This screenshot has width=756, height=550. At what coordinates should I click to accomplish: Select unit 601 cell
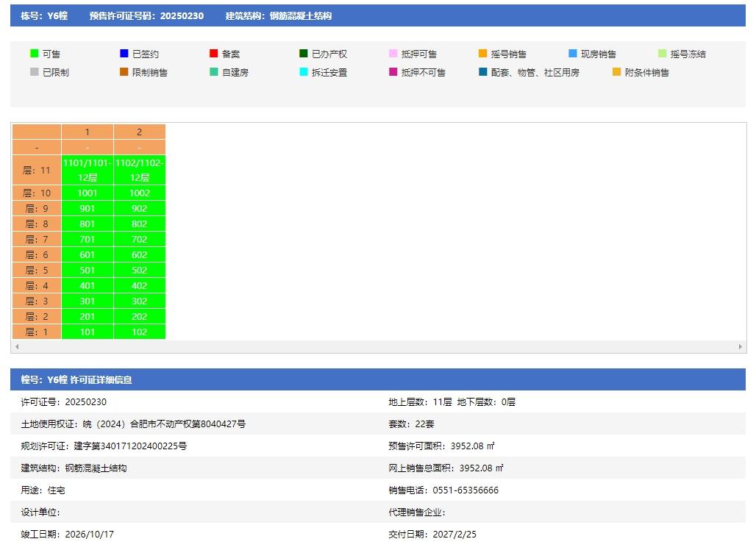88,255
